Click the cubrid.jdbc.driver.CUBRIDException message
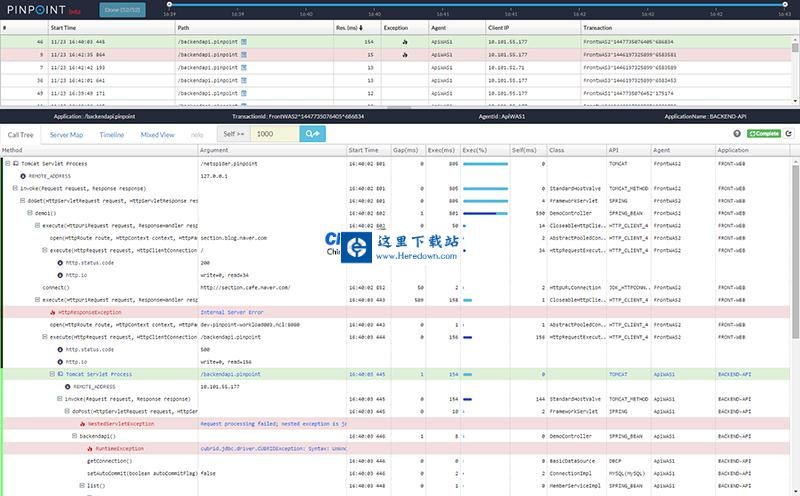The height and width of the screenshot is (496, 800). click(273, 449)
